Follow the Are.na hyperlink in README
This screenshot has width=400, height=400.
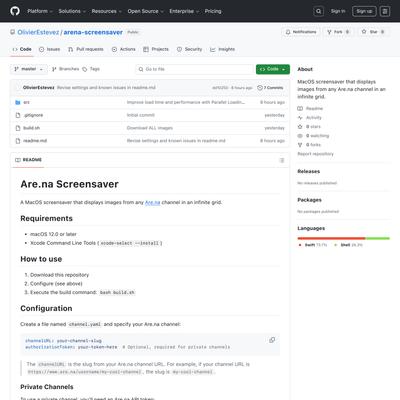coord(152,203)
